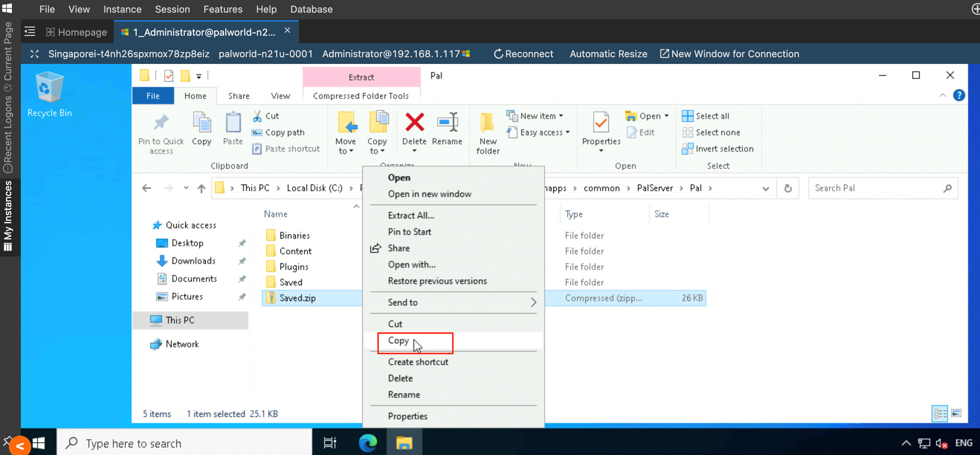Image resolution: width=980 pixels, height=455 pixels.
Task: Open recent locations dropdown arrow
Action: tap(186, 188)
